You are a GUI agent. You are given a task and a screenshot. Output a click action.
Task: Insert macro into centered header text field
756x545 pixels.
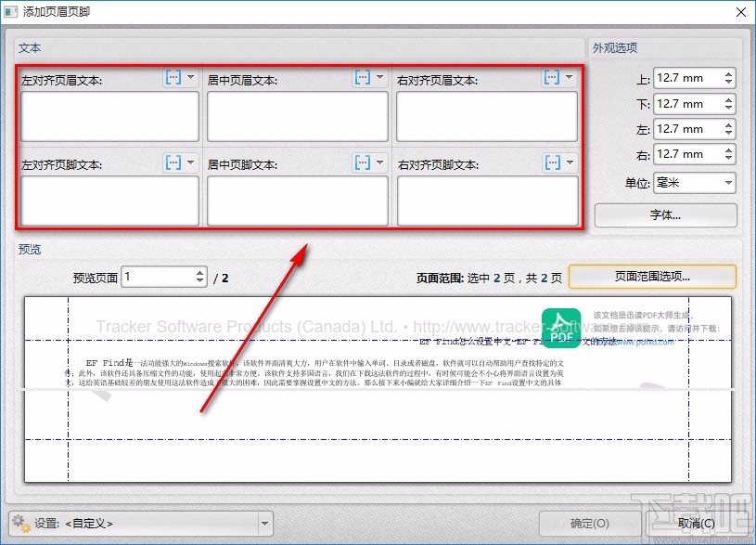362,79
